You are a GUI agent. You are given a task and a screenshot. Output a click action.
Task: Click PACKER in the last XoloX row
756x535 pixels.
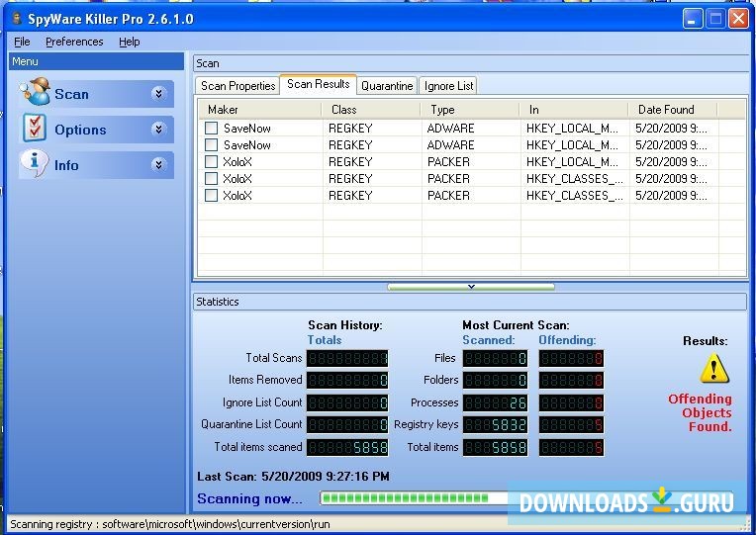pyautogui.click(x=448, y=195)
